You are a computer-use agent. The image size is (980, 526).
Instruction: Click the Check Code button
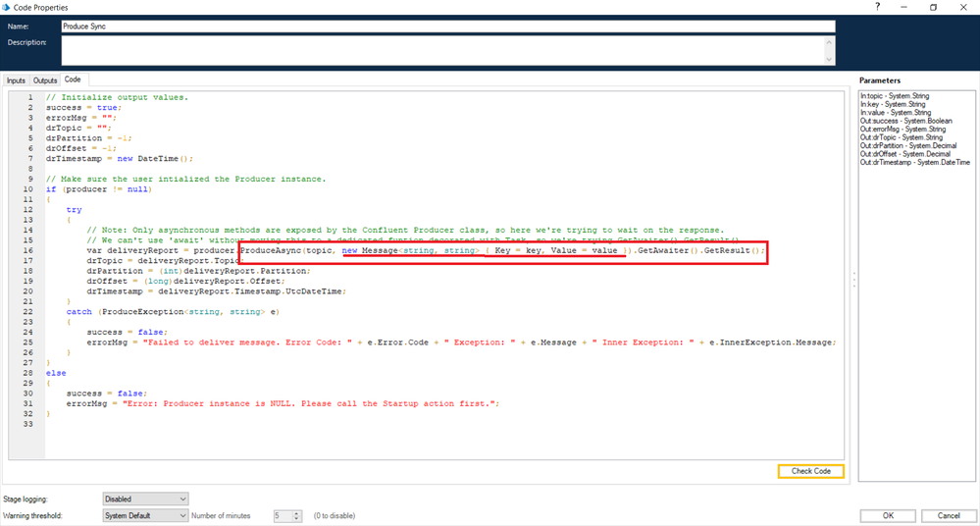[x=810, y=471]
